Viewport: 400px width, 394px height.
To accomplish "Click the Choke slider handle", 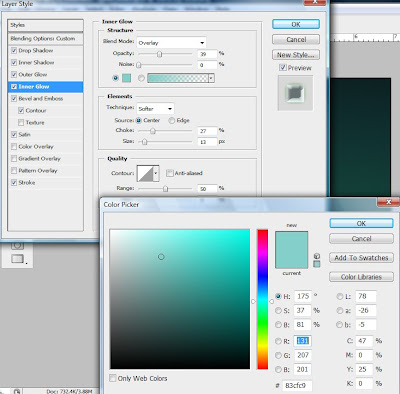I will 153,131.
